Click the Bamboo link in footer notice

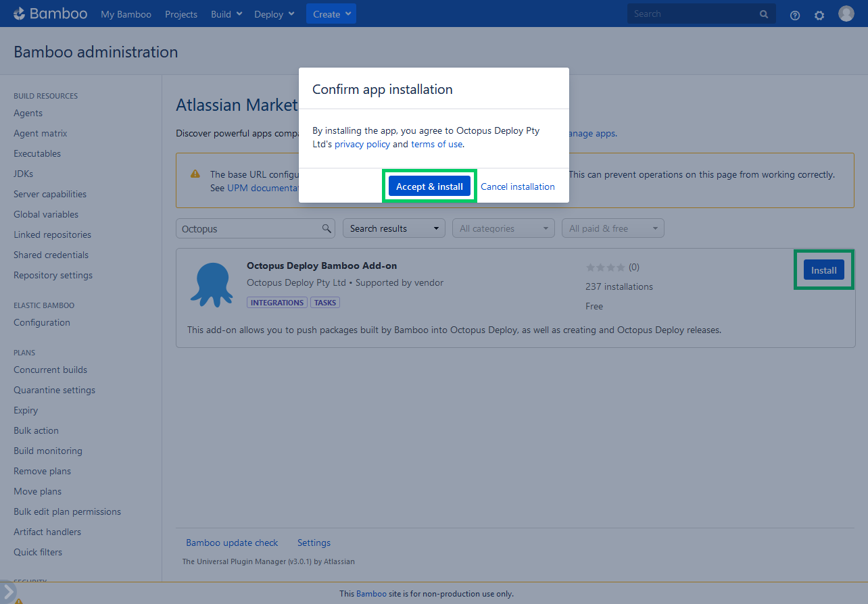(x=371, y=594)
